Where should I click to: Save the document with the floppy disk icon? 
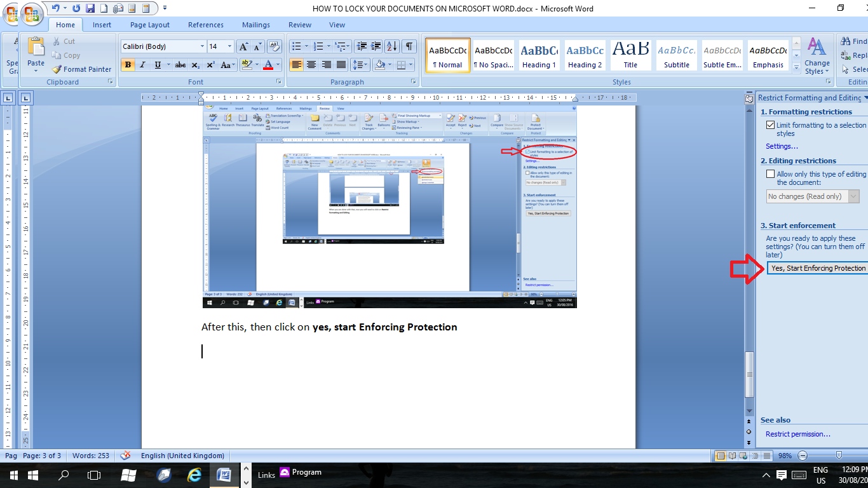(x=90, y=8)
